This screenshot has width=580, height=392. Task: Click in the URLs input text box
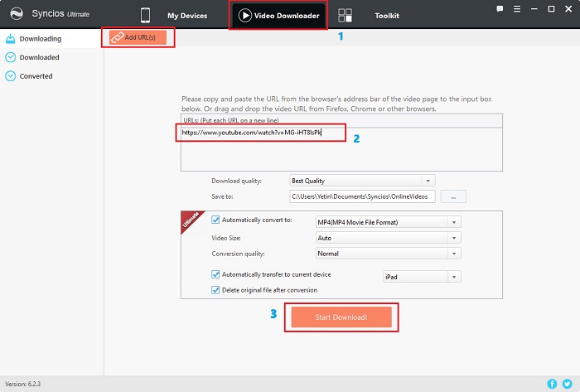click(341, 149)
